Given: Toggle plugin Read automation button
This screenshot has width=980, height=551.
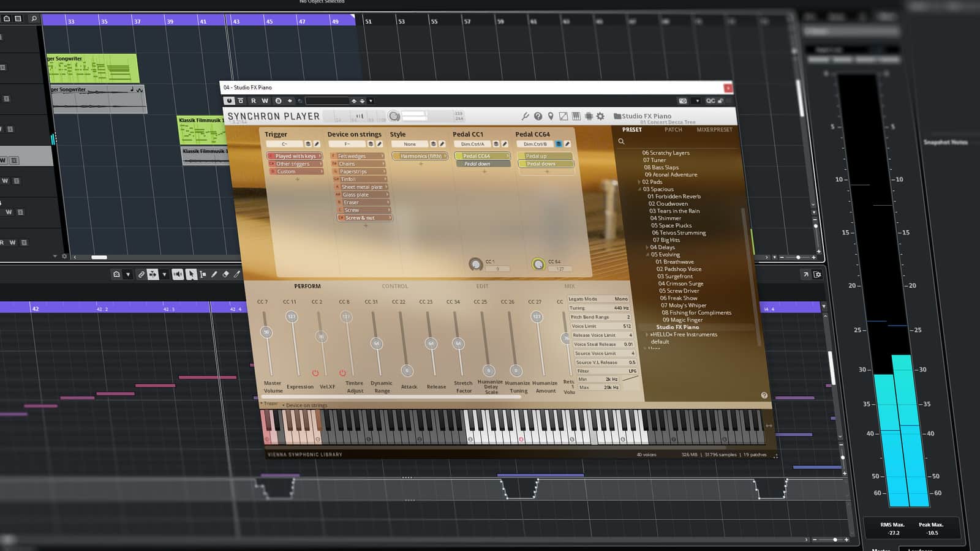Looking at the screenshot, I should point(254,101).
